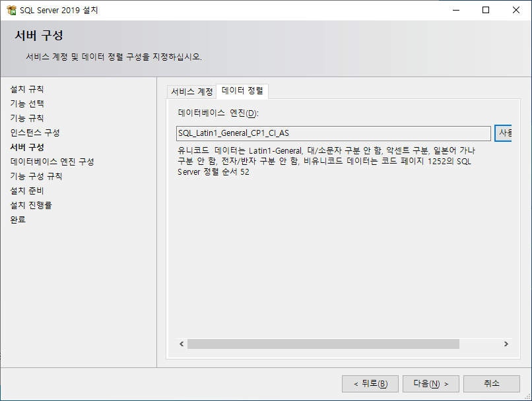Image resolution: width=532 pixels, height=401 pixels.
Task: Click the horizontal scrollbar right arrow
Action: pyautogui.click(x=506, y=344)
